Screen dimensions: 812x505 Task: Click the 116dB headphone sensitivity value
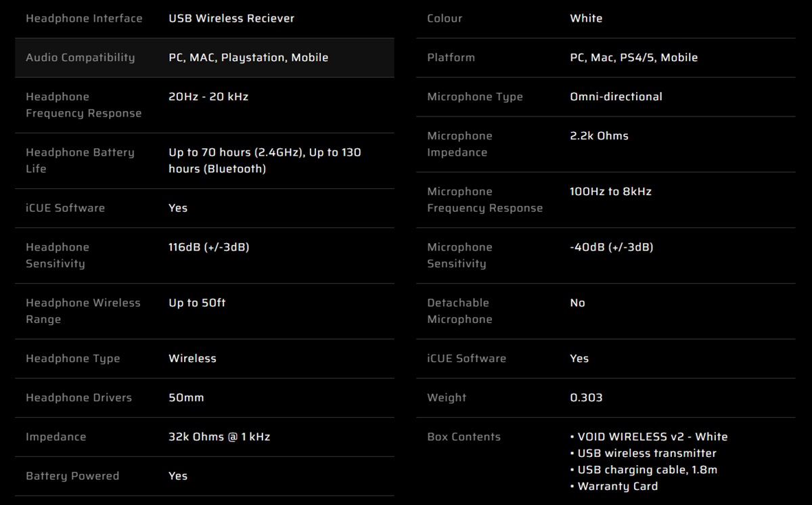coord(208,247)
